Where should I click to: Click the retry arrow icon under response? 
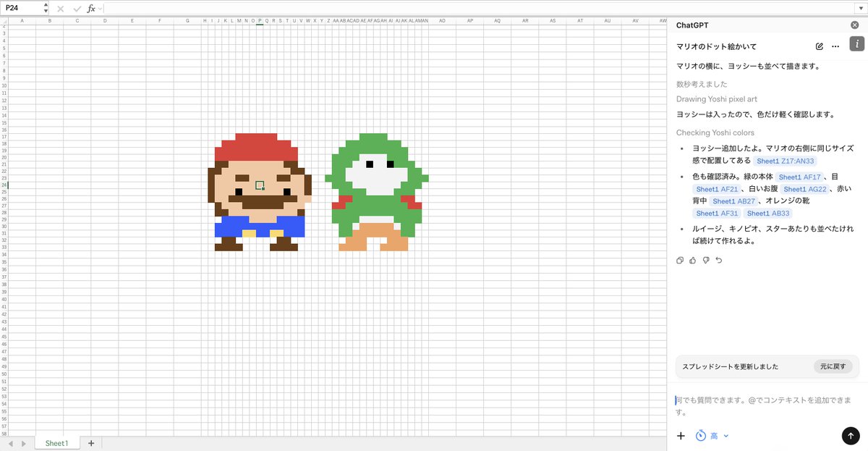point(718,260)
